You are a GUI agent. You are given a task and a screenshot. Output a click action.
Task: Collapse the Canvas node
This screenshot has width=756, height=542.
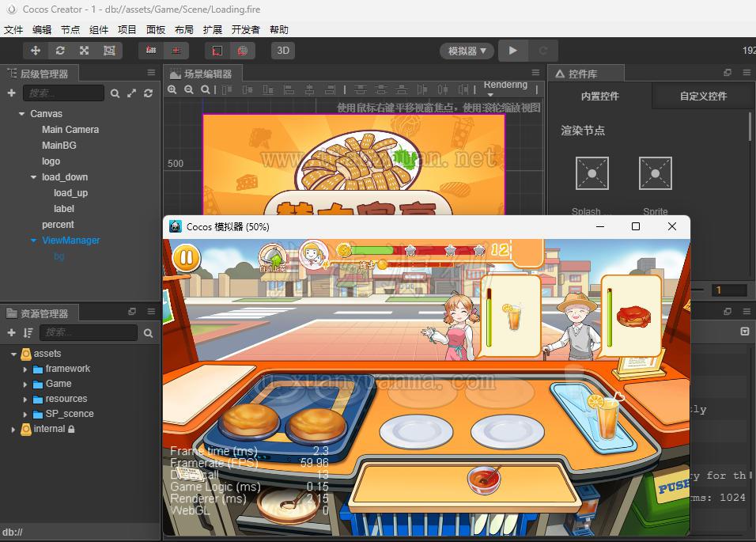(x=21, y=114)
